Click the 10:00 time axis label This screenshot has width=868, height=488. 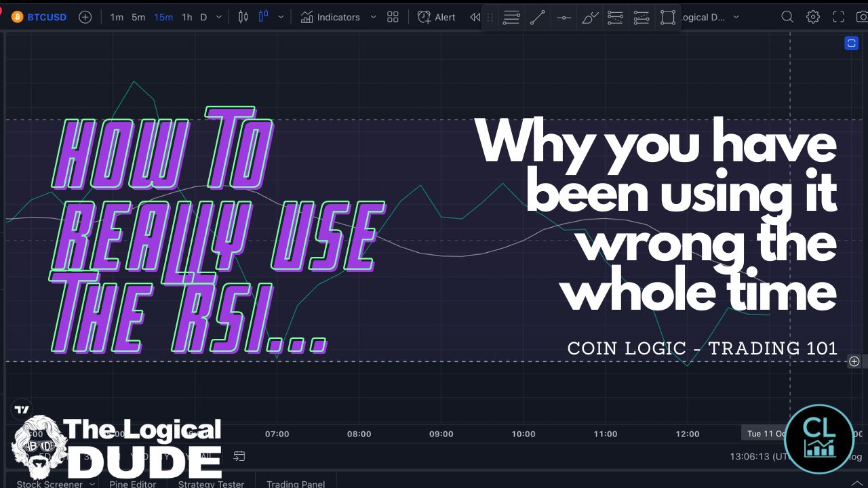pos(523,434)
